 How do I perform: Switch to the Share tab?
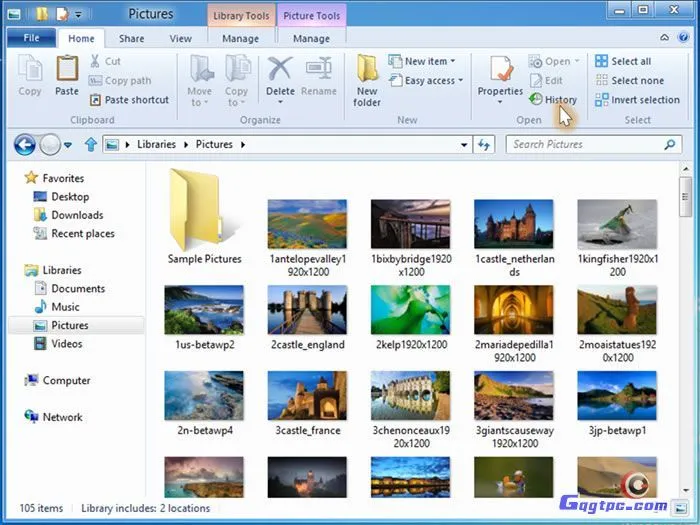click(x=132, y=39)
